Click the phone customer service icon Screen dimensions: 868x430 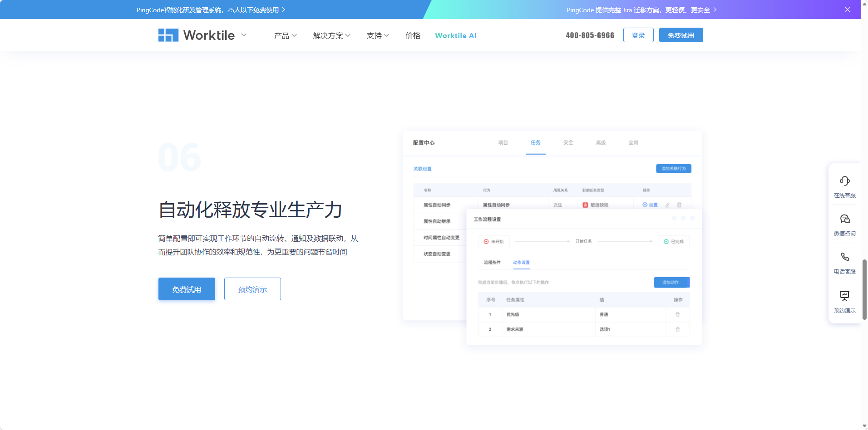point(844,257)
